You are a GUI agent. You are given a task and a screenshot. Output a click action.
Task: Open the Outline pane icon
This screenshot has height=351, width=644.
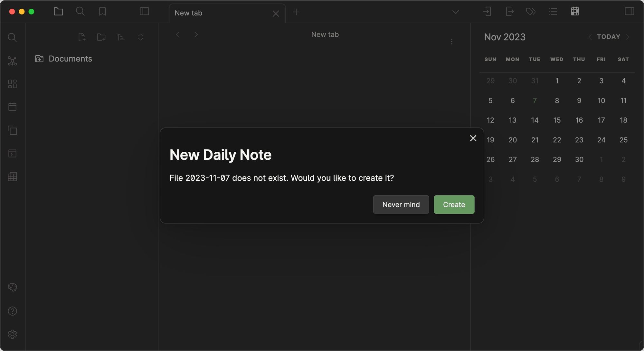click(x=553, y=12)
